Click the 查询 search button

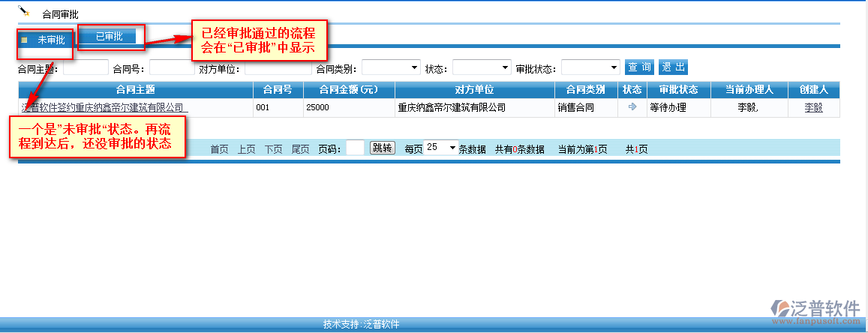tap(639, 67)
